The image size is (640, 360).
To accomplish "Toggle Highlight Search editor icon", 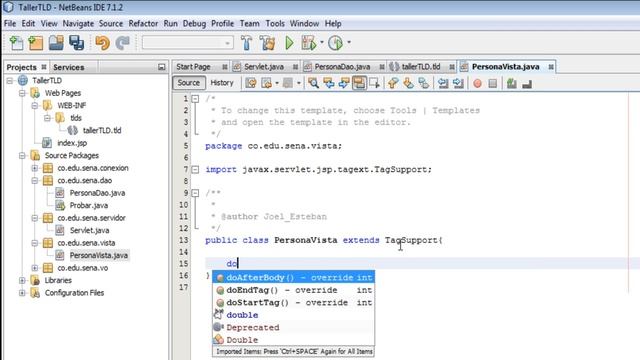I will click(x=359, y=83).
